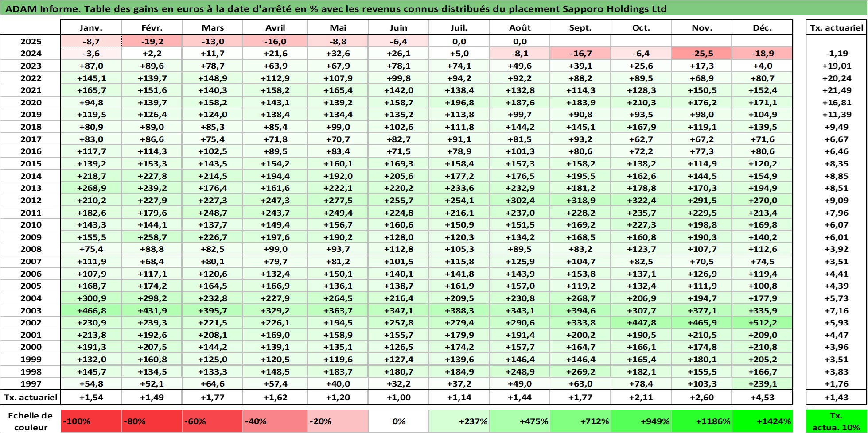Screen dimensions: 868x433
Task: Select overall actuarial rate +1,43
Action: [x=837, y=397]
